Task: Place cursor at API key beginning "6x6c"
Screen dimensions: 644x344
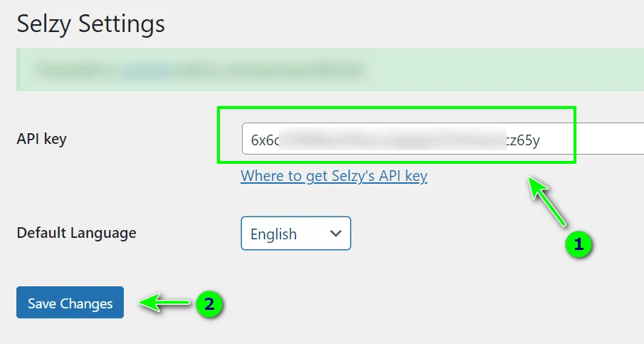Action: 265,140
